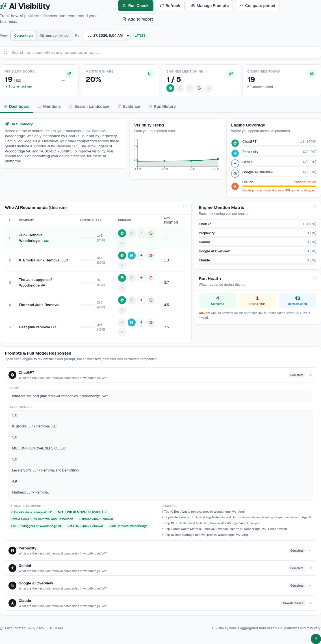Click the Jul 14 point on Visibility Trend
The image size is (321, 644).
pyautogui.click(x=218, y=159)
